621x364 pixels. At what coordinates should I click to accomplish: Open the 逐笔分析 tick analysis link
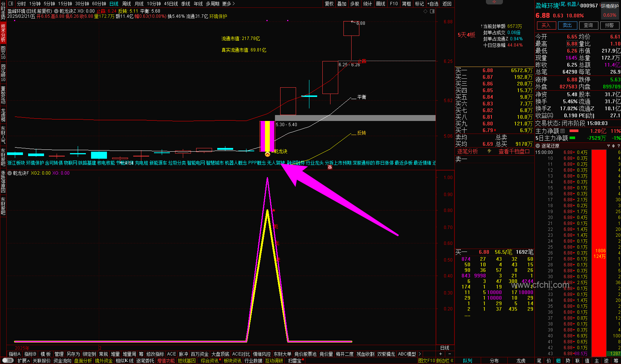click(467, 151)
